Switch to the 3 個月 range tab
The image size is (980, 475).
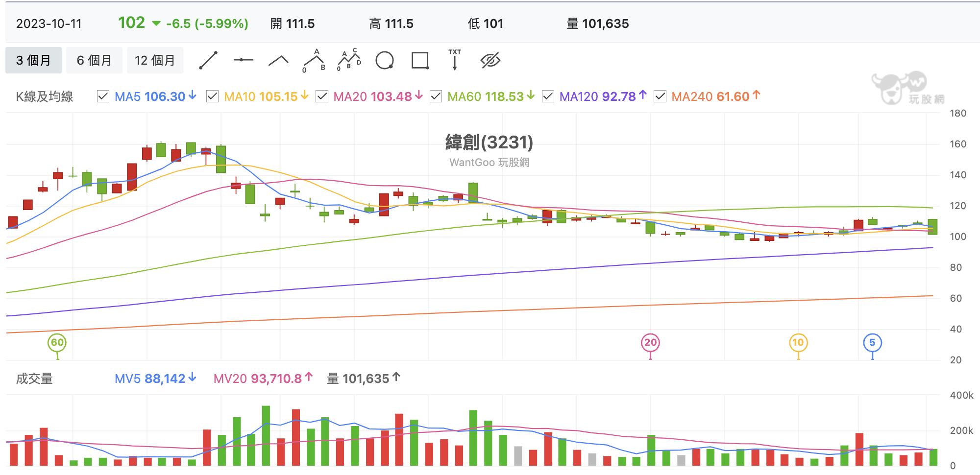tap(33, 60)
